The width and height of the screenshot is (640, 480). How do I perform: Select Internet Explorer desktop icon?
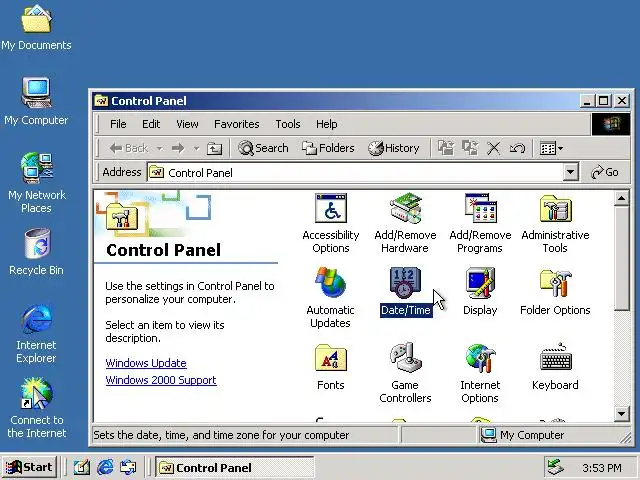(x=36, y=333)
